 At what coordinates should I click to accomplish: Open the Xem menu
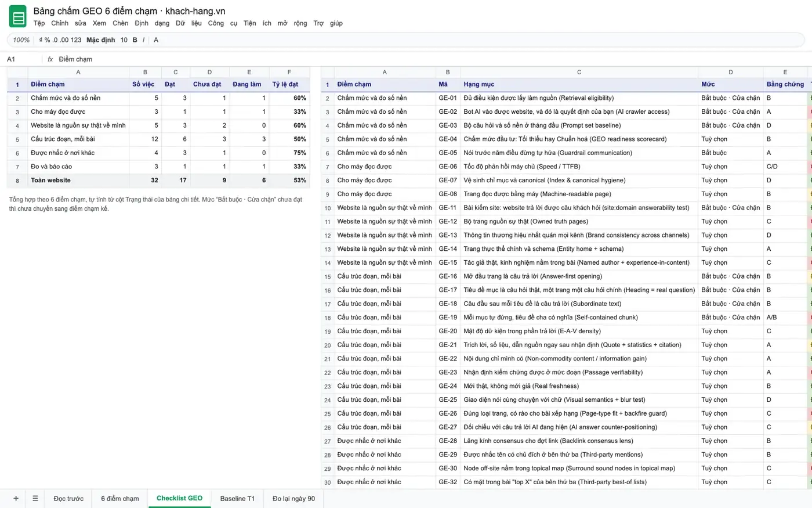[99, 23]
